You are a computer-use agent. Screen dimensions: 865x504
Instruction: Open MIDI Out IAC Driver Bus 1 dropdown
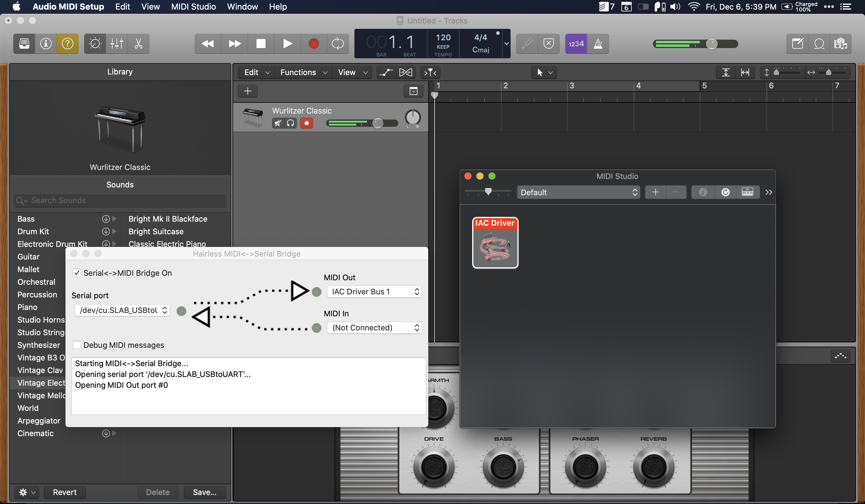pos(374,291)
